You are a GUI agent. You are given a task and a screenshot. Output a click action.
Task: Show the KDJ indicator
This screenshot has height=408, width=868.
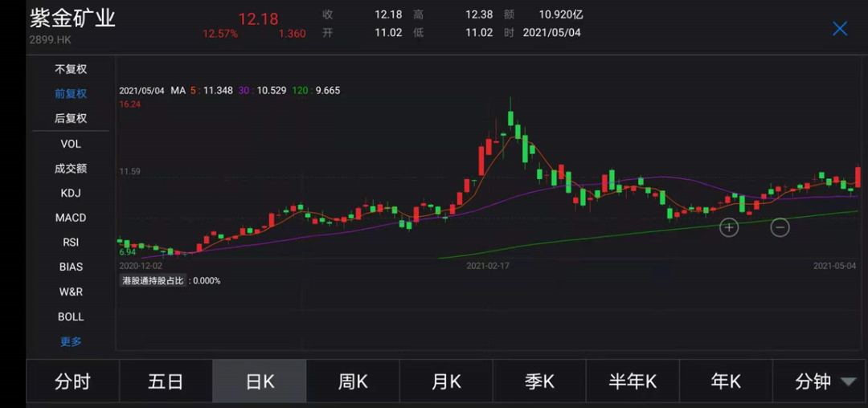coord(71,194)
